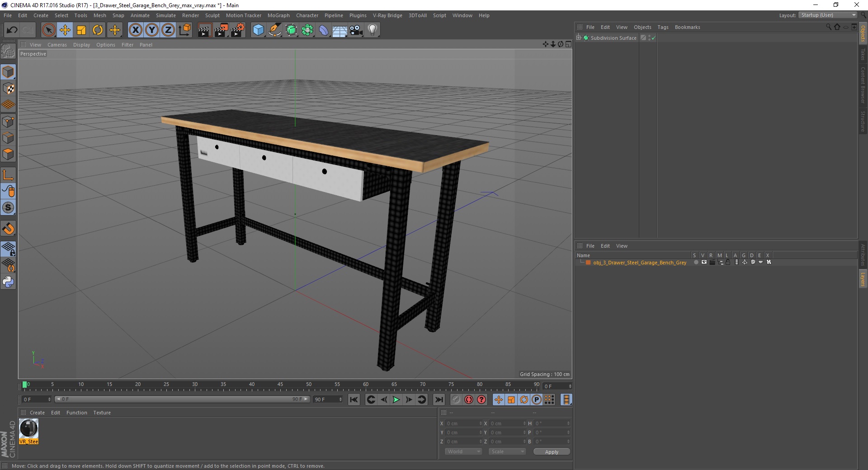This screenshot has height=470, width=868.
Task: Enable Edges mode in left sidebar
Action: pos(8,138)
